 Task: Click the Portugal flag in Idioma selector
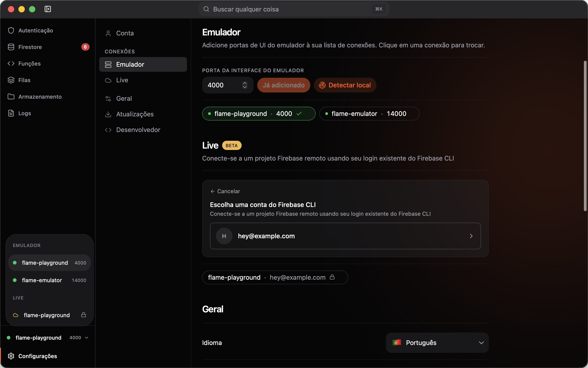[396, 342]
